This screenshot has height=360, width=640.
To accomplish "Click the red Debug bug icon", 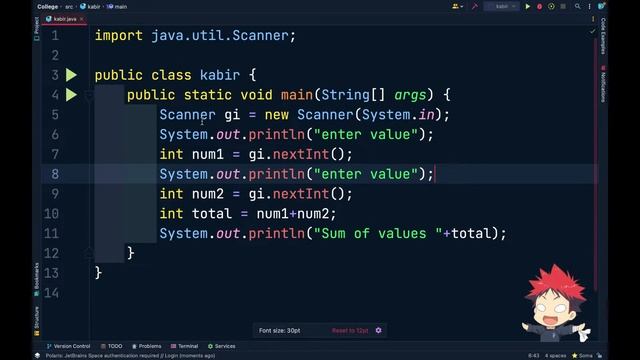I will point(539,7).
